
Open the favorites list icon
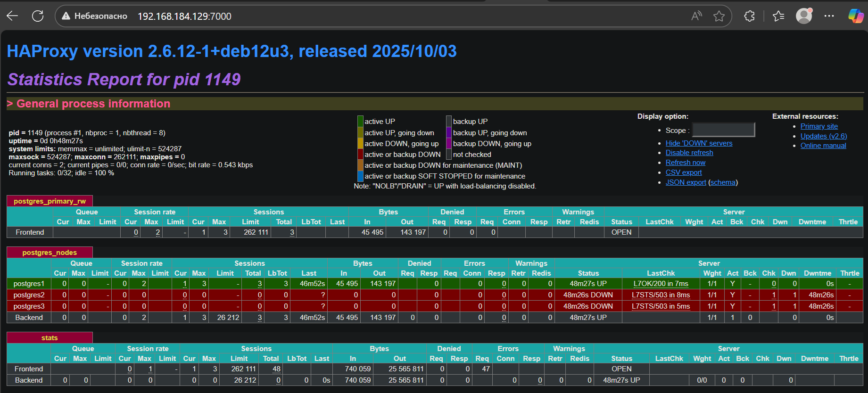778,16
